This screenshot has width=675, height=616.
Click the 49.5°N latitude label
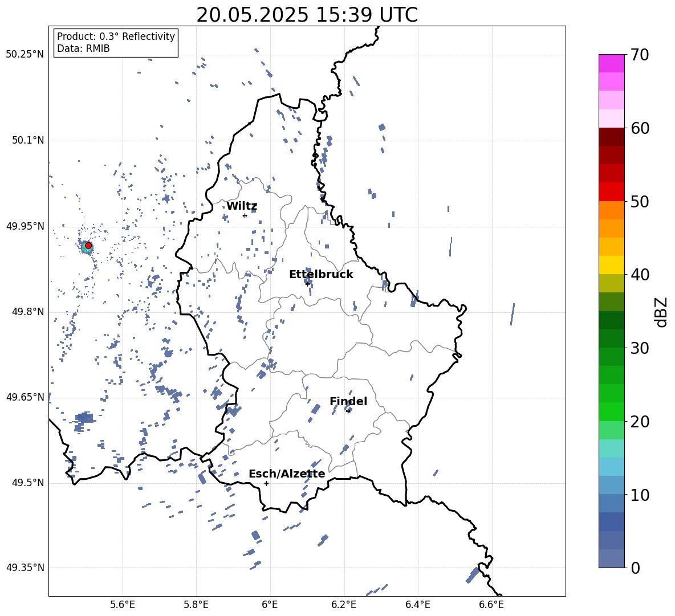28,483
